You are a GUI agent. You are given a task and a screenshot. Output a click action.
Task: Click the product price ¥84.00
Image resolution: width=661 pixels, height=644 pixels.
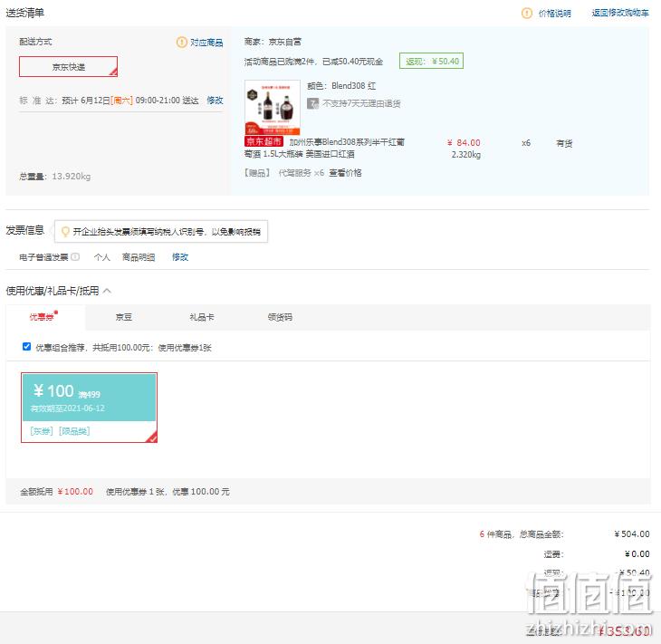[x=464, y=142]
